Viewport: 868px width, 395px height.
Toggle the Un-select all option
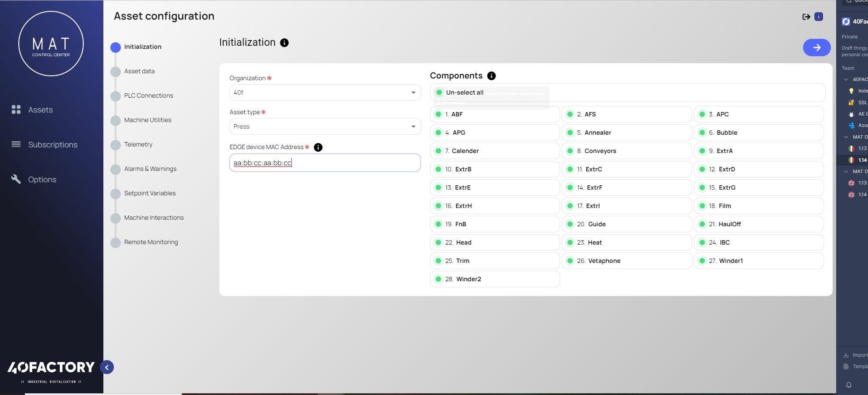[x=439, y=92]
